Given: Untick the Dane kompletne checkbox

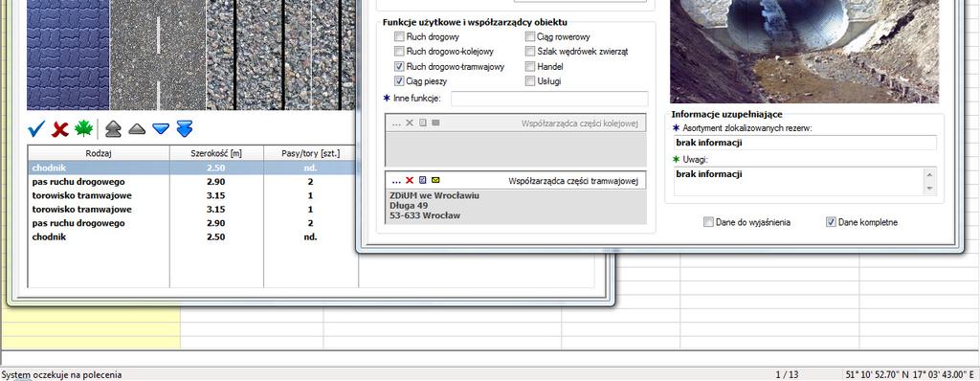Looking at the screenshot, I should pyautogui.click(x=831, y=222).
